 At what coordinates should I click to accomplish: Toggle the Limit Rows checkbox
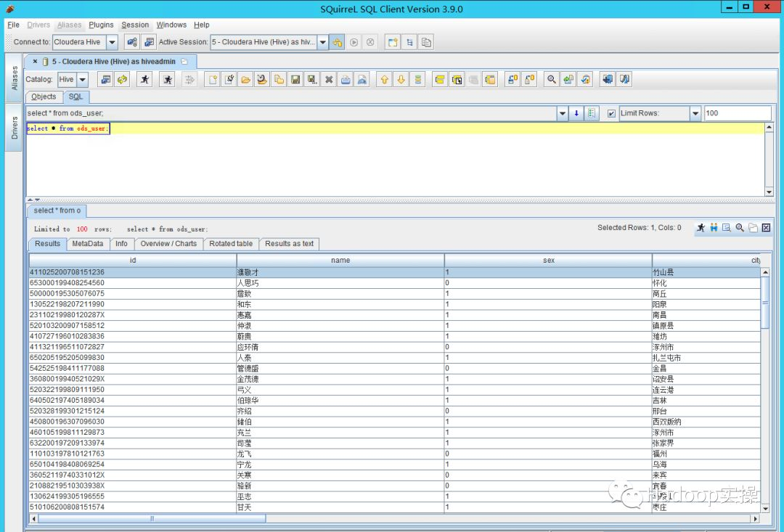click(x=611, y=113)
